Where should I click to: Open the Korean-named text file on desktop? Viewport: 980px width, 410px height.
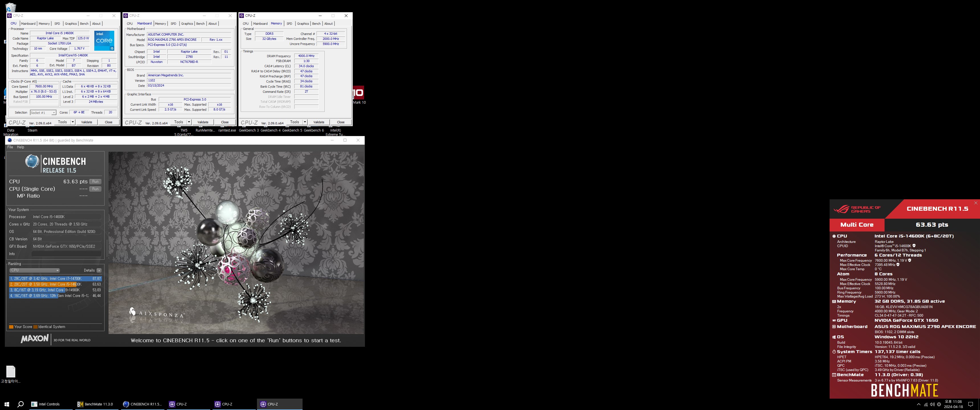pyautogui.click(x=11, y=372)
